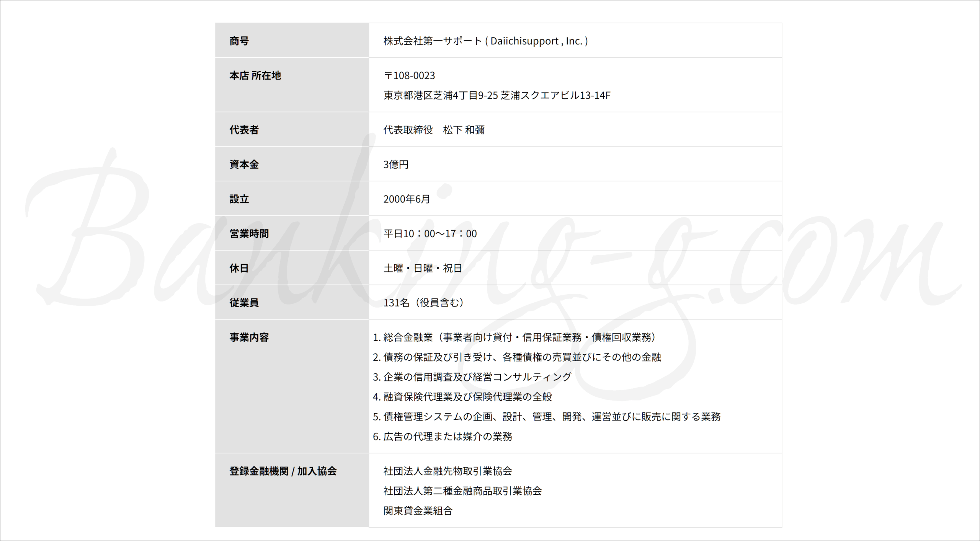Click representative name 松下 和彌
The image size is (980, 541).
pyautogui.click(x=464, y=130)
